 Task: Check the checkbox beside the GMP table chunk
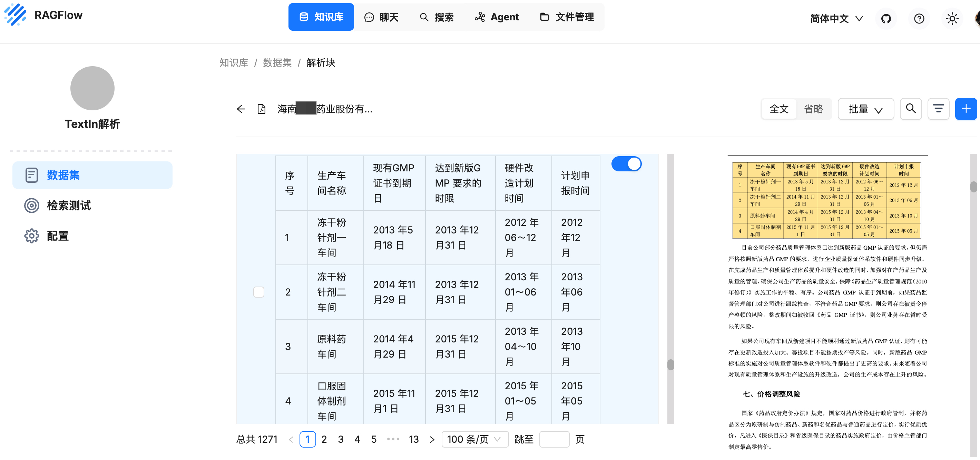coord(259,292)
